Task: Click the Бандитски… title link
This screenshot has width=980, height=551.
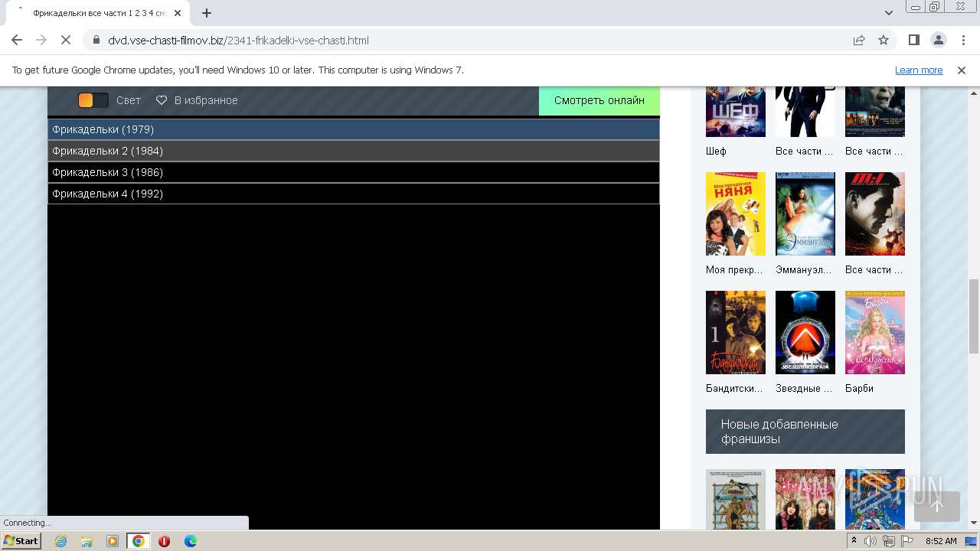Action: [x=734, y=388]
